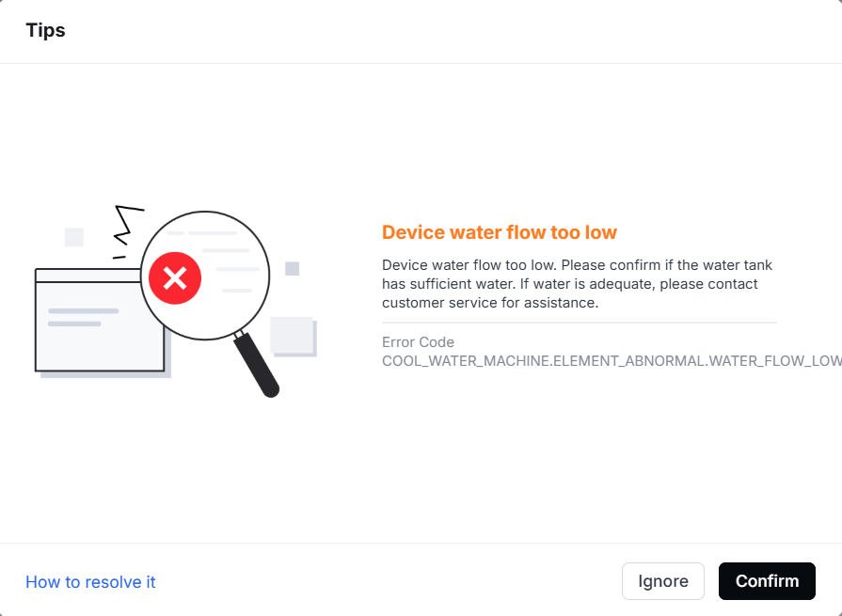The height and width of the screenshot is (616, 842).
Task: Click the title bar of the illustrated window
Action: [88, 276]
